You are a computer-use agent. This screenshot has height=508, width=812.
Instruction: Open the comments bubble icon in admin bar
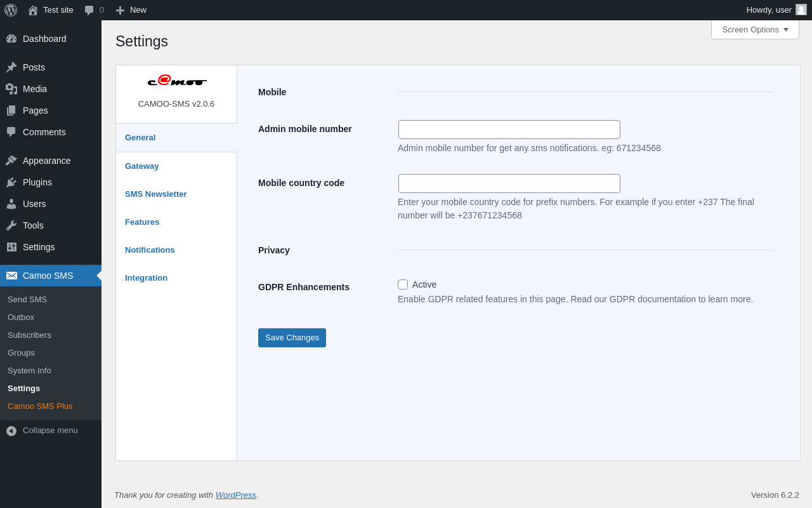(89, 10)
